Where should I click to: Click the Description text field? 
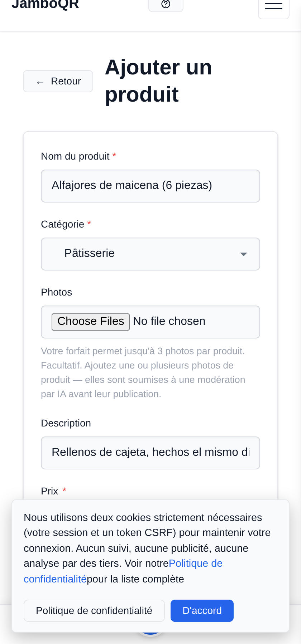(150, 453)
